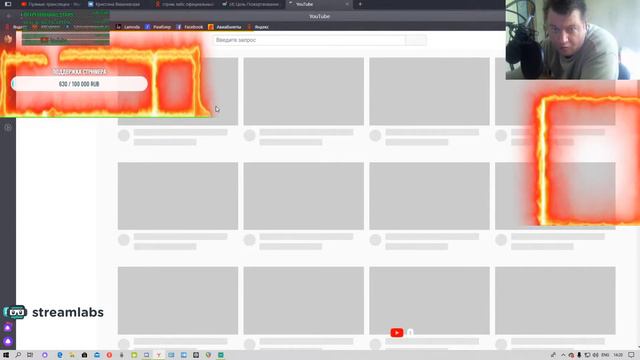Open the black bag icon on taskbar
Screen dimensions: 640x360
(84, 355)
